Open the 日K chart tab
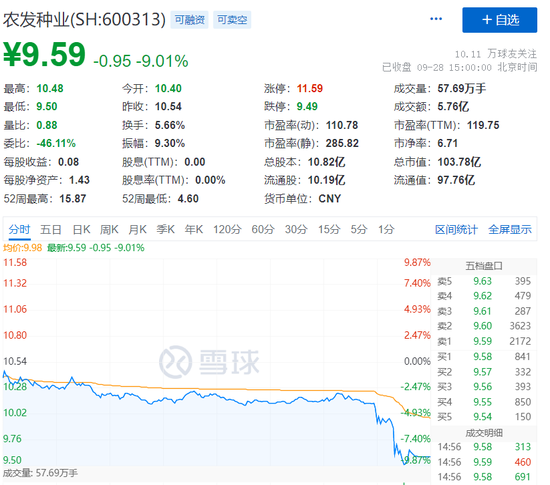Screen dimensions: 550x485 click(81, 230)
